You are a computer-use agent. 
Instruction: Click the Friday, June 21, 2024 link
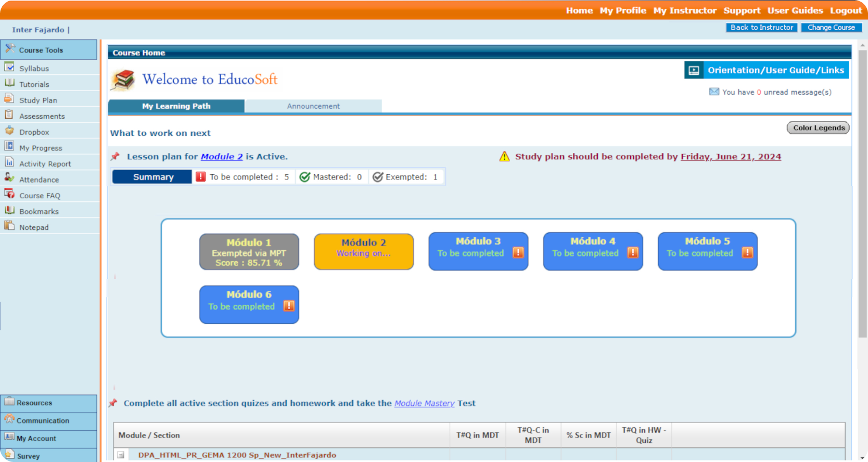tap(731, 157)
